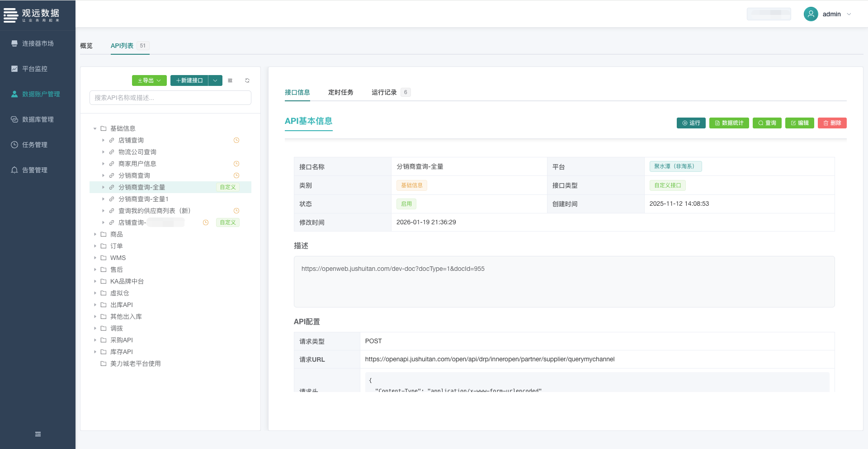Open task management clock icon
Screen dimensions: 868x449
pos(14,145)
